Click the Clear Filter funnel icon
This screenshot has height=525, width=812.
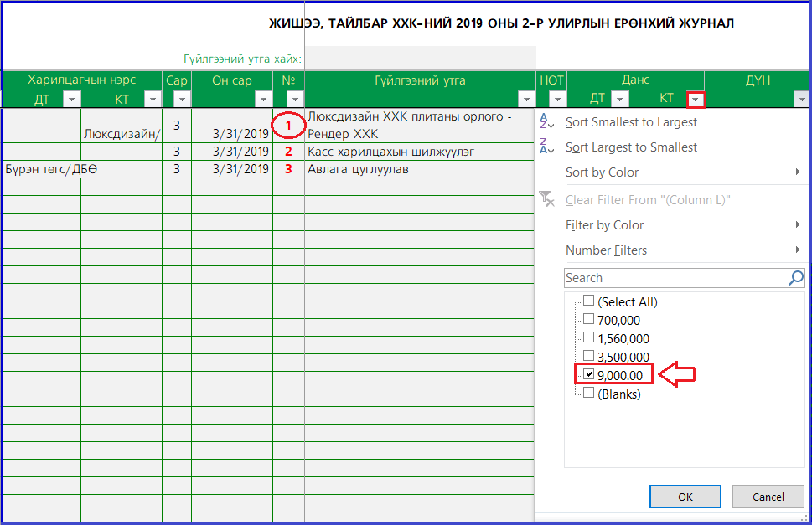[546, 199]
